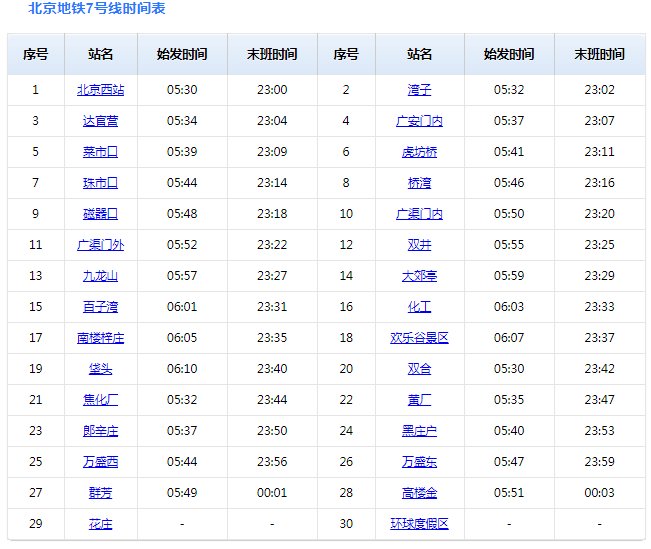Select the 05:59 first train time
This screenshot has height=549, width=651.
pos(509,276)
